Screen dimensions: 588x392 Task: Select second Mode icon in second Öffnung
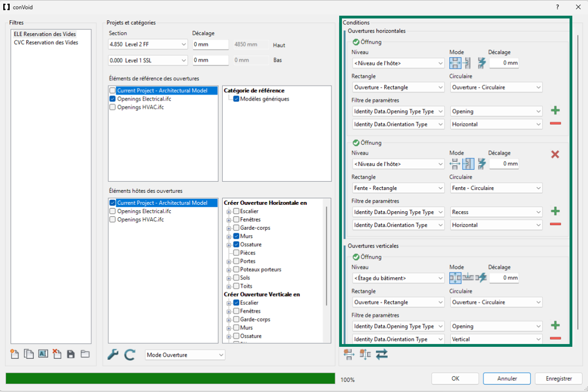click(x=468, y=164)
